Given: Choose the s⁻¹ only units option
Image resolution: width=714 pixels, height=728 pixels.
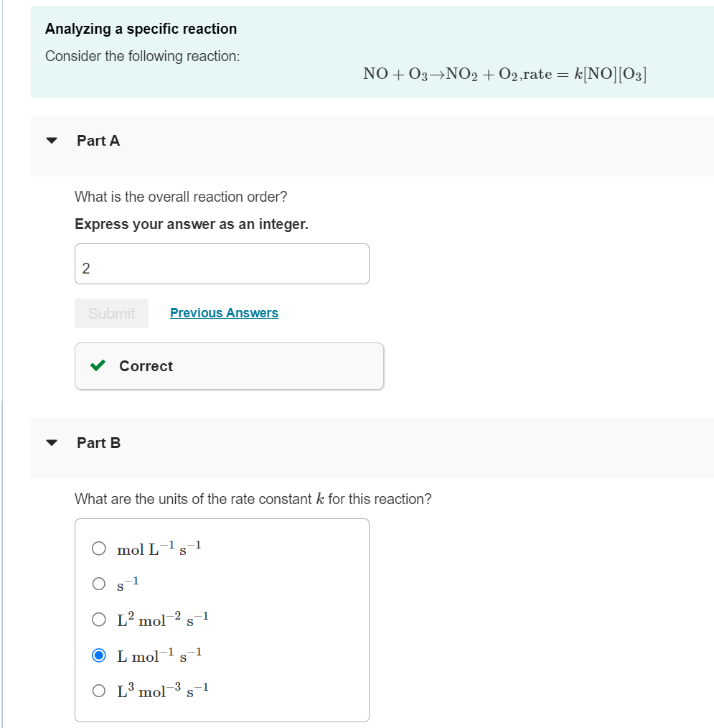Looking at the screenshot, I should (100, 584).
